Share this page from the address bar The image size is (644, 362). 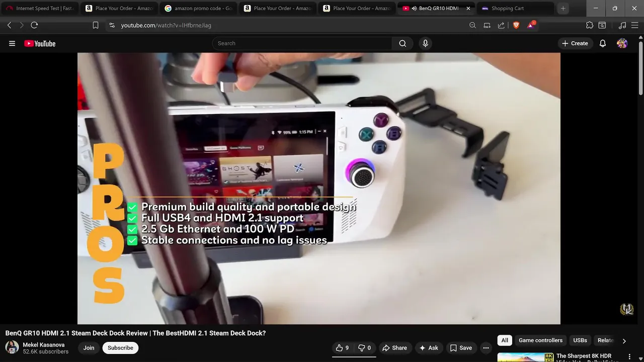(x=501, y=25)
